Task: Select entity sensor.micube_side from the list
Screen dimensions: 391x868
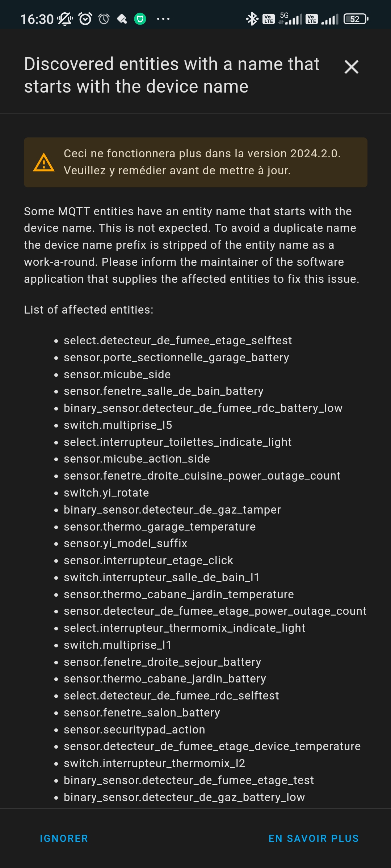Action: 117,374
